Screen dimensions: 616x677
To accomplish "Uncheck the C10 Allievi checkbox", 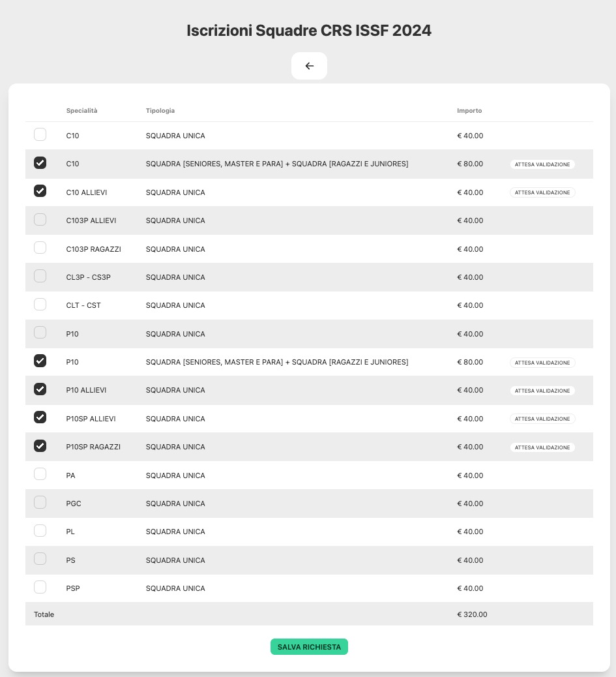I will tap(40, 191).
